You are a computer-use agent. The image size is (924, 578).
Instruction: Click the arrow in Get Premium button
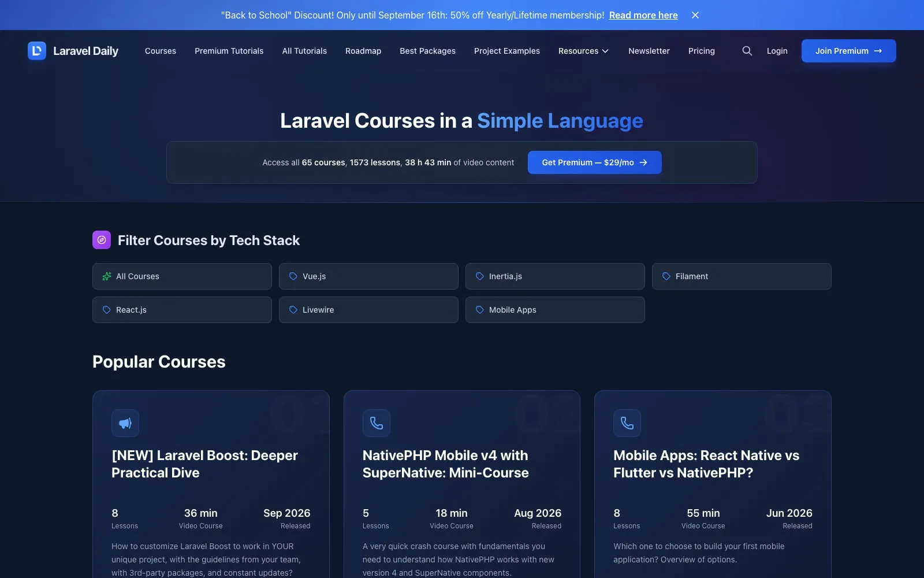click(x=643, y=162)
